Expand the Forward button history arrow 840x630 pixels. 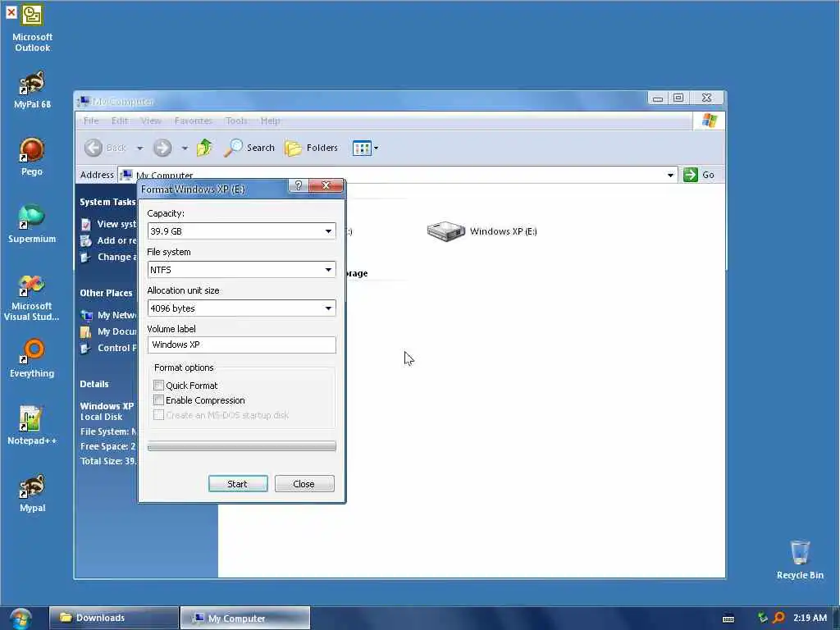[x=185, y=148]
